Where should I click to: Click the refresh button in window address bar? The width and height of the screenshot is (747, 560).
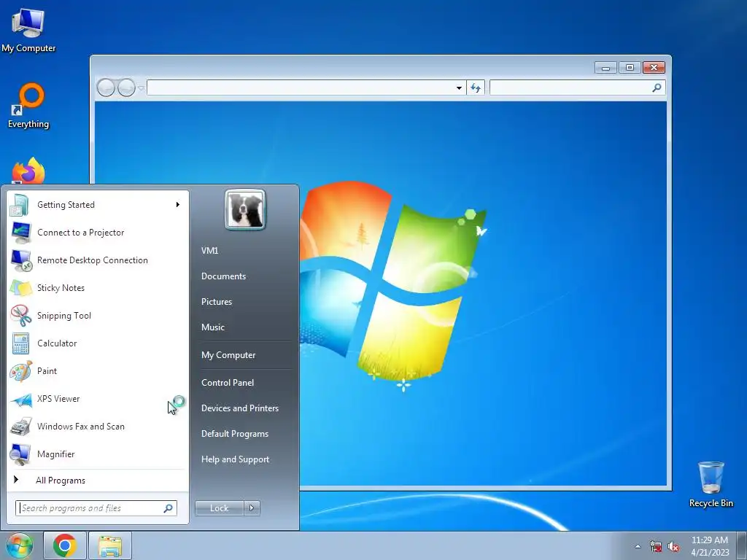476,87
